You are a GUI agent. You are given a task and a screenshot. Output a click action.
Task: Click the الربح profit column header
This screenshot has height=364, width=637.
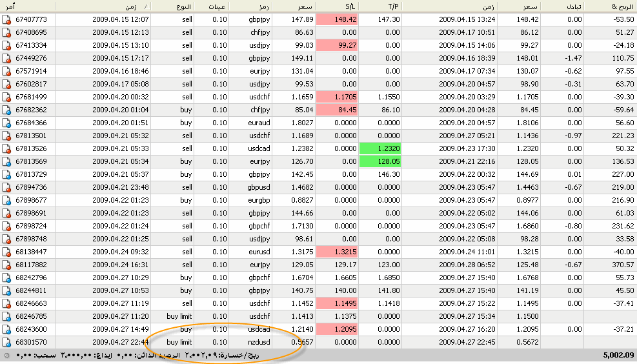pos(610,6)
